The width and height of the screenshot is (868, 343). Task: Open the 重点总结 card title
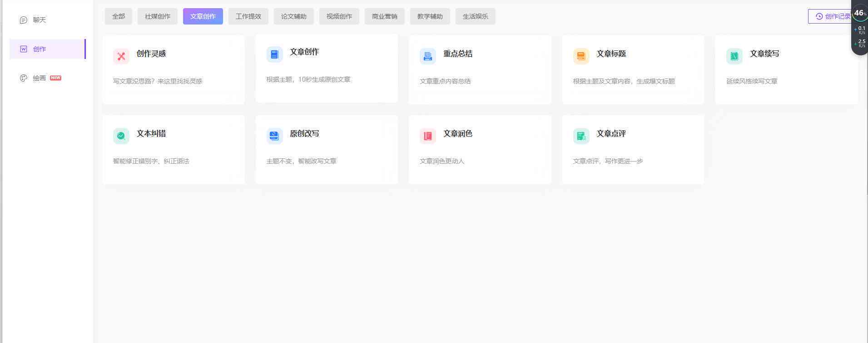tap(458, 54)
